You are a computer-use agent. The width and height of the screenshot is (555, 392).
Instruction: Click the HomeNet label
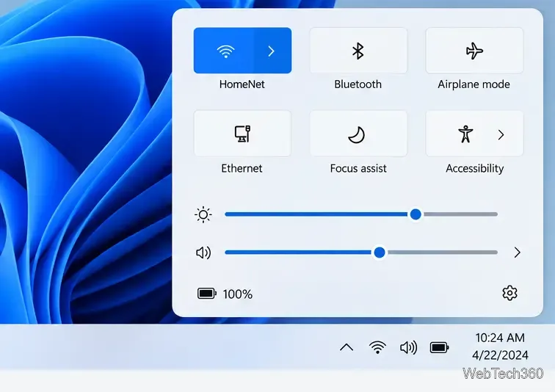242,84
